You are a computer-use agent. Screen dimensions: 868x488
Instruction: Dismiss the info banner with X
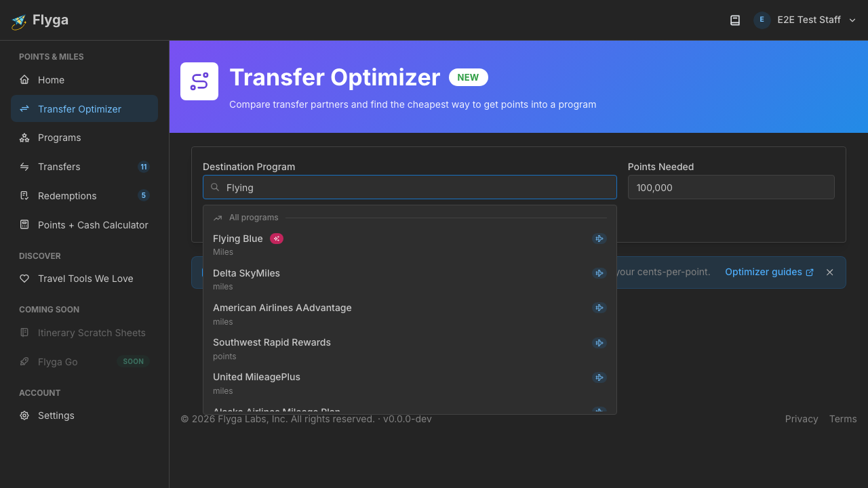(829, 272)
